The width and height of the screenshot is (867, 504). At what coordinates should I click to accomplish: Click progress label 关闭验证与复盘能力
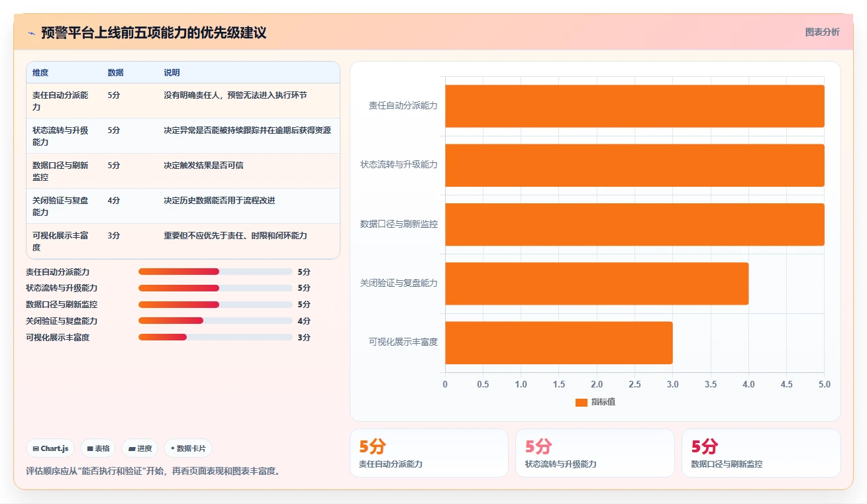tap(62, 321)
